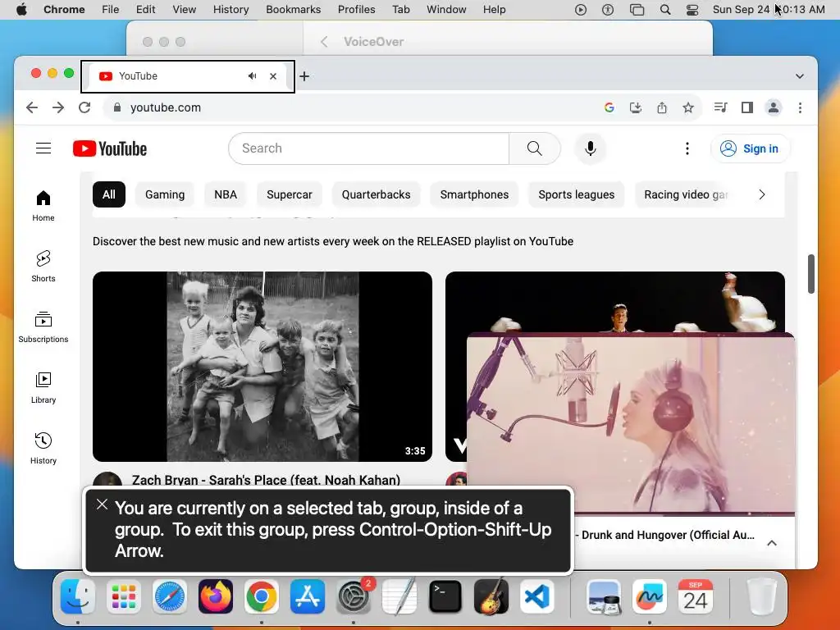Open Firefox from the Dock
Image resolution: width=840 pixels, height=630 pixels.
tap(216, 596)
